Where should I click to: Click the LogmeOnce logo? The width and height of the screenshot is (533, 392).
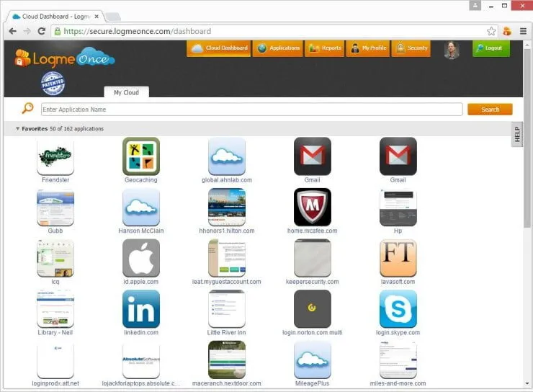(65, 58)
